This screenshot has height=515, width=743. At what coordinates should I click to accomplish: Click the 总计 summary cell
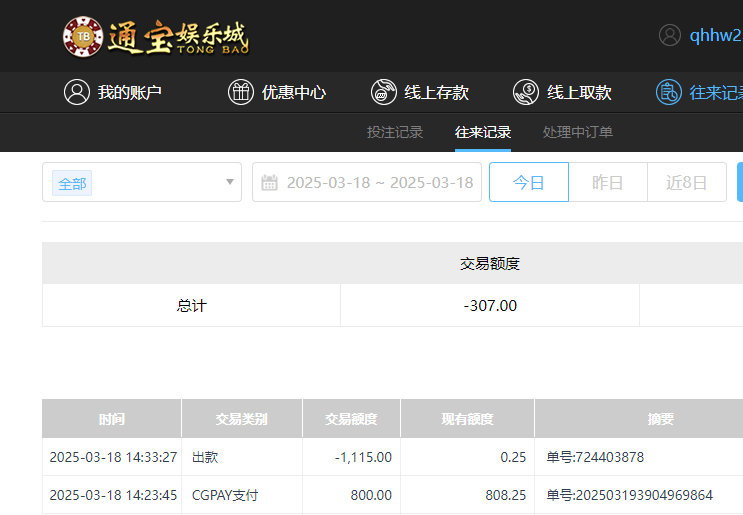point(191,306)
